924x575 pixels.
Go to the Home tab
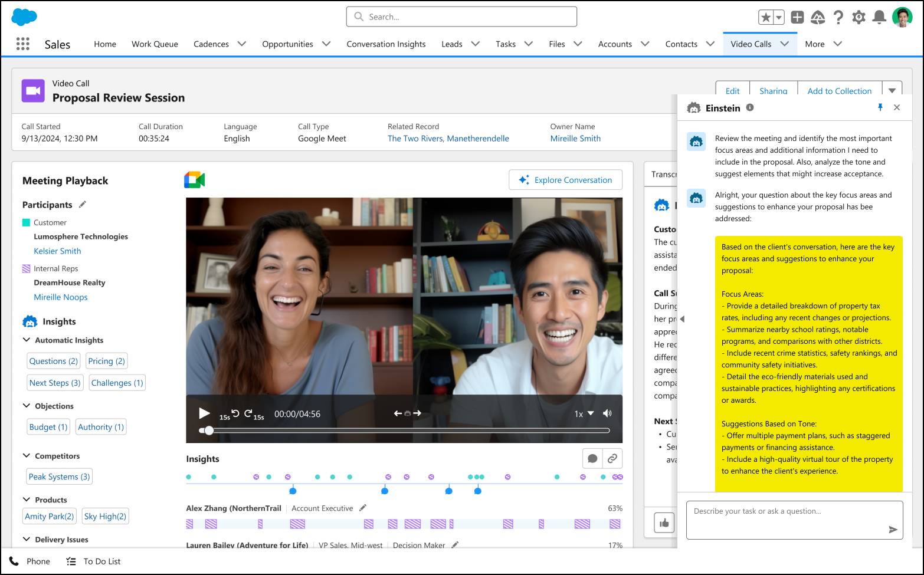(105, 44)
